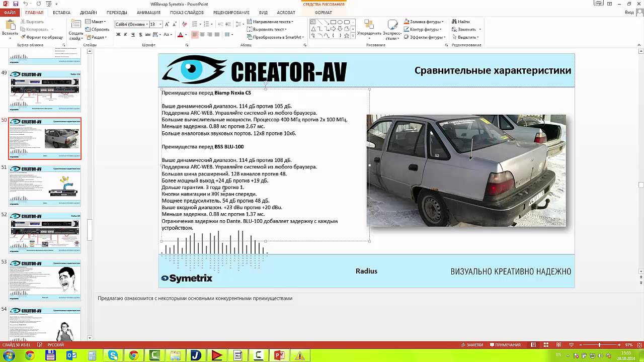Click Arrange (Упорядочить) icon

[369, 30]
